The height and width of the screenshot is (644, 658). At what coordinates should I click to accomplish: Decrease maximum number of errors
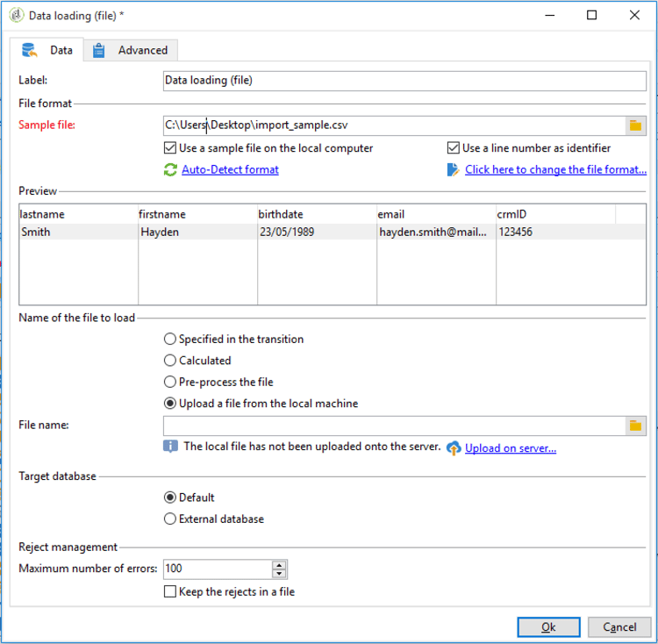tap(279, 574)
